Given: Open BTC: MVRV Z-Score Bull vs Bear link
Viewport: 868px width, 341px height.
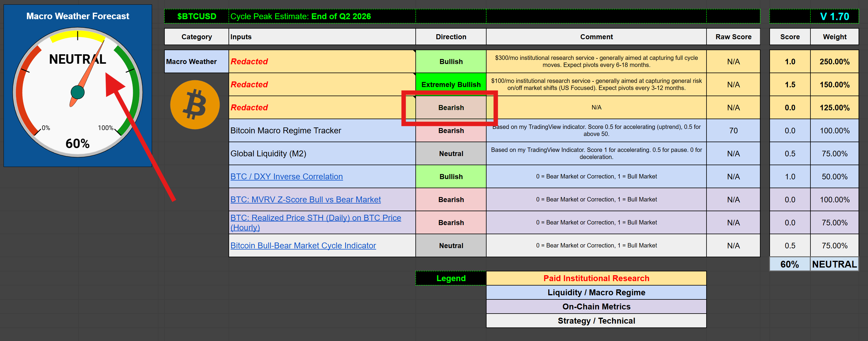Looking at the screenshot, I should point(305,199).
